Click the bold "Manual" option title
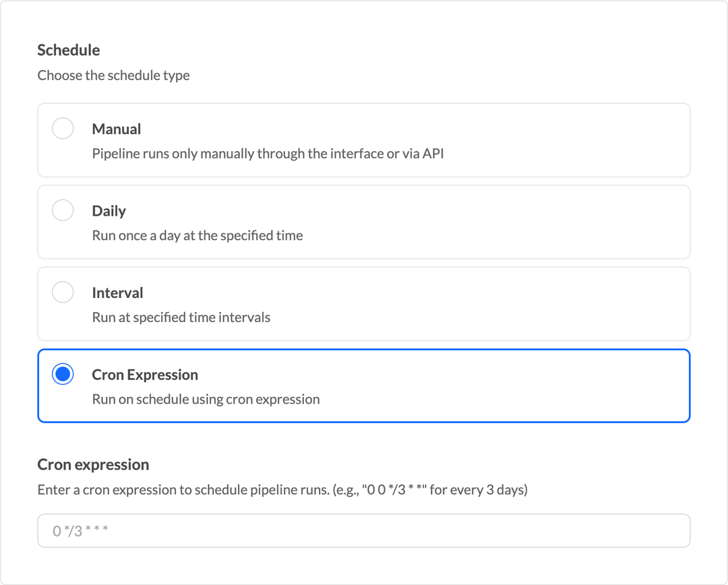Screen dimensions: 728x585 (x=117, y=129)
